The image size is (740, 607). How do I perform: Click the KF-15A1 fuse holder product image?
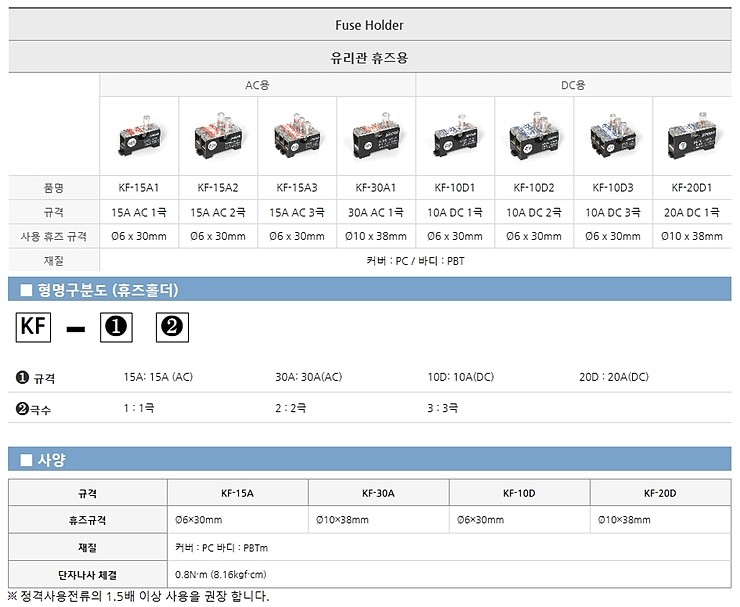coord(139,136)
